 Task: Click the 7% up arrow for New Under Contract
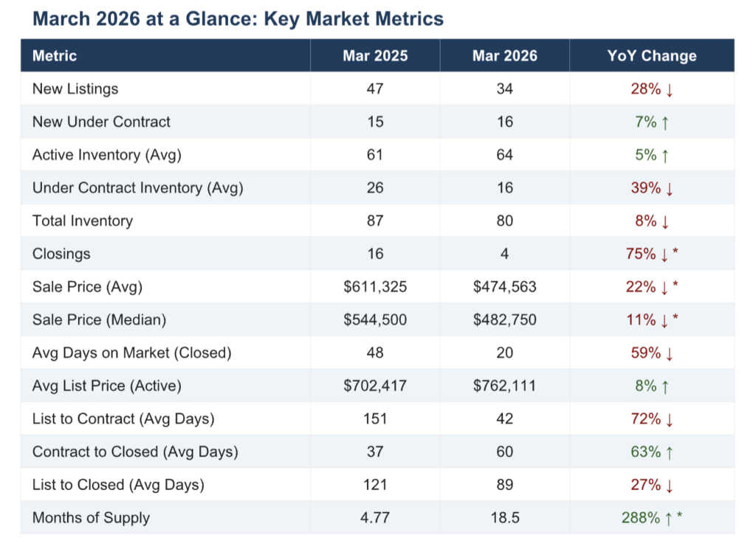click(x=666, y=122)
